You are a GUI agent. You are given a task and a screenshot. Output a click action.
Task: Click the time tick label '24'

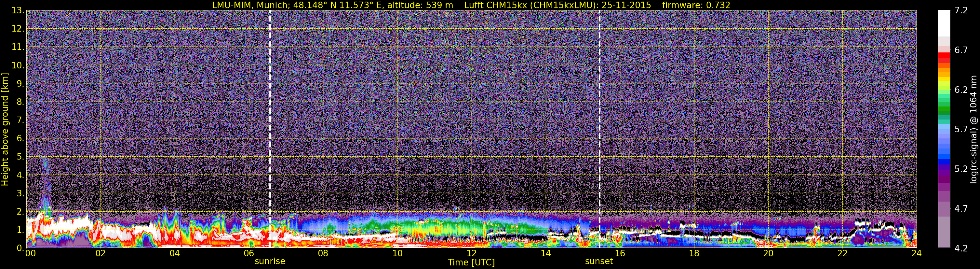pyautogui.click(x=917, y=253)
